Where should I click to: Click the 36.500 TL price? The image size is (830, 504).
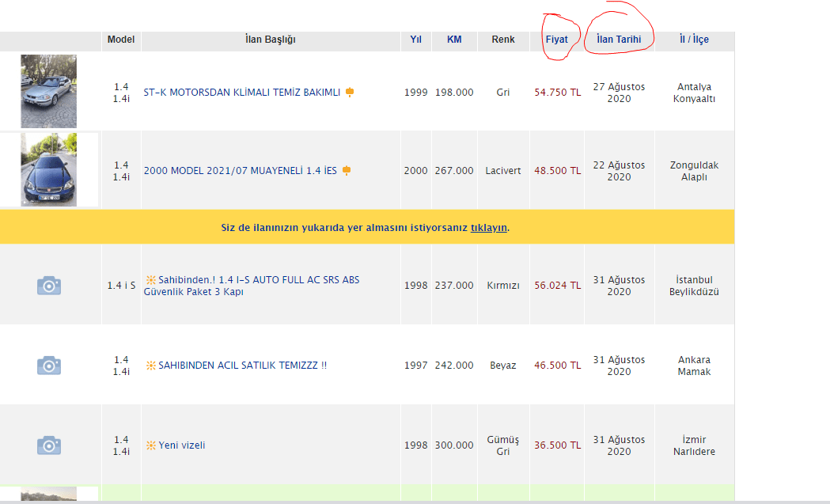click(557, 445)
